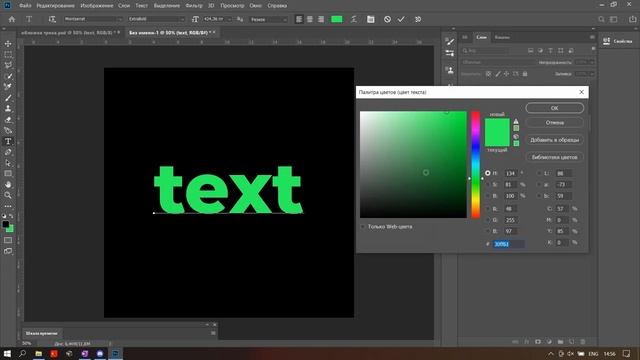Click the 3D text icon in options bar
The image size is (640, 360).
pos(418,19)
